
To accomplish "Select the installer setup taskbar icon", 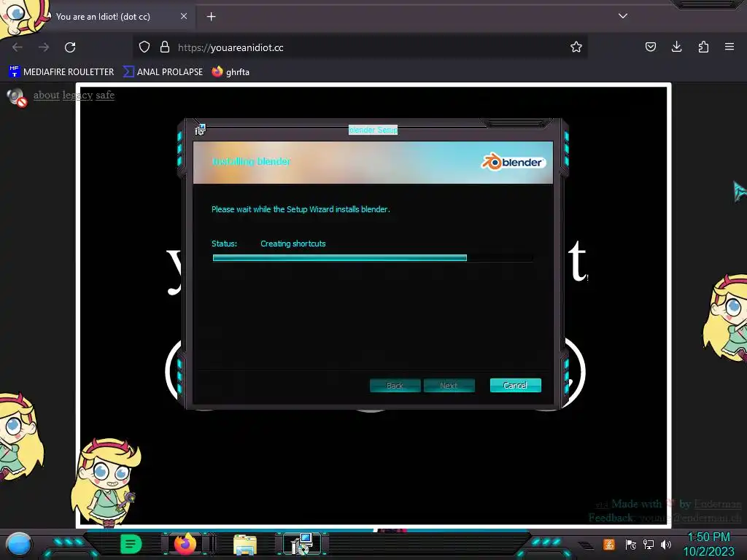I will [302, 544].
